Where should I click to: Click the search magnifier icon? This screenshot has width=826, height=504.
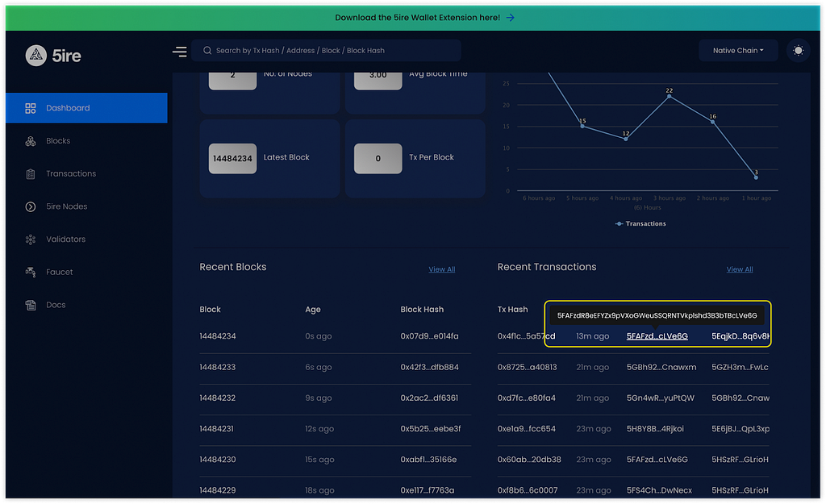pos(207,51)
